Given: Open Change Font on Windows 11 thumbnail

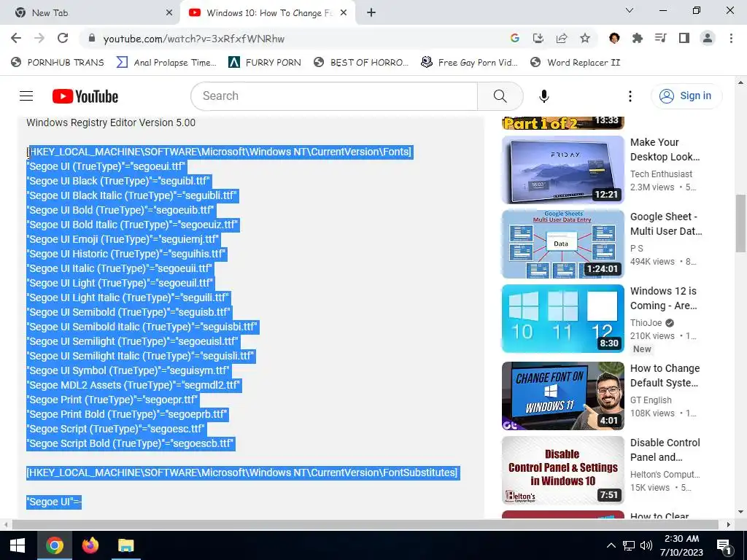Looking at the screenshot, I should click(x=562, y=396).
